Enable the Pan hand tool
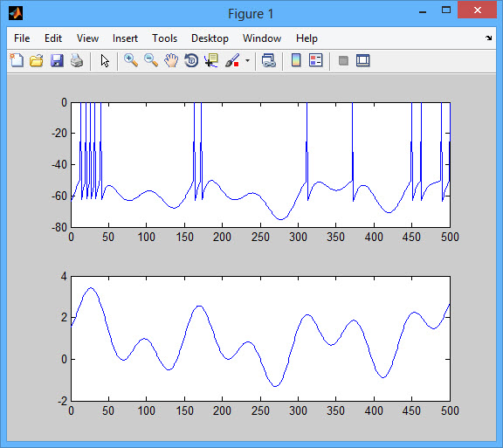This screenshot has height=448, width=503. pyautogui.click(x=171, y=60)
